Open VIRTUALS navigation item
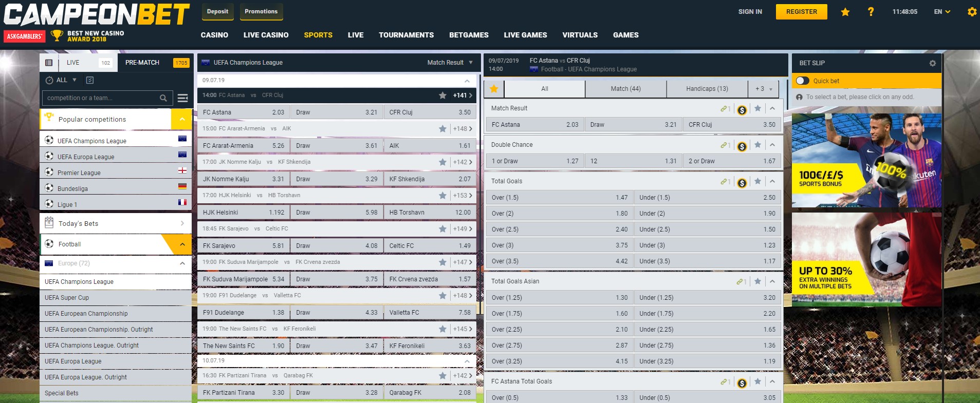980x403 pixels. (580, 35)
